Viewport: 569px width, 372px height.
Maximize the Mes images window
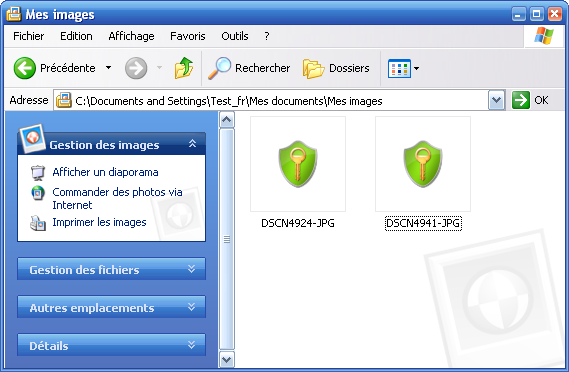coord(536,15)
